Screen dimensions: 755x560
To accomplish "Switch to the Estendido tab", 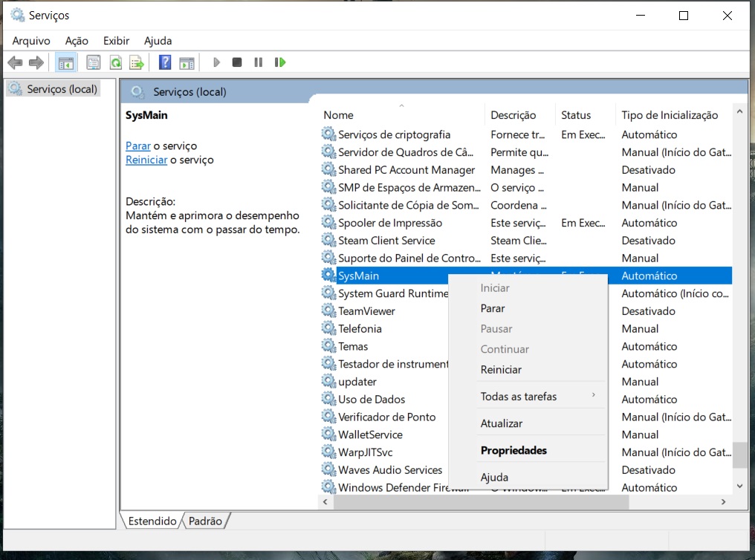I will (152, 521).
